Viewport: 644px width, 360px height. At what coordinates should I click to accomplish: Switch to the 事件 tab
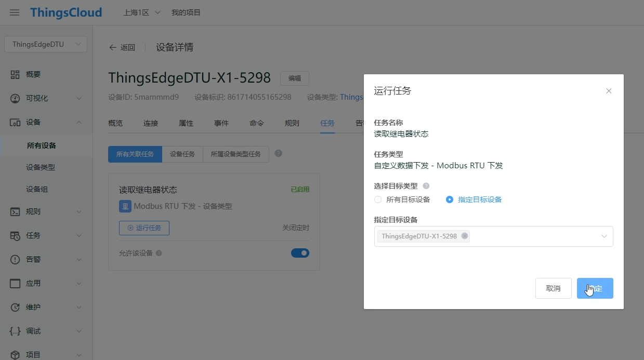(221, 123)
